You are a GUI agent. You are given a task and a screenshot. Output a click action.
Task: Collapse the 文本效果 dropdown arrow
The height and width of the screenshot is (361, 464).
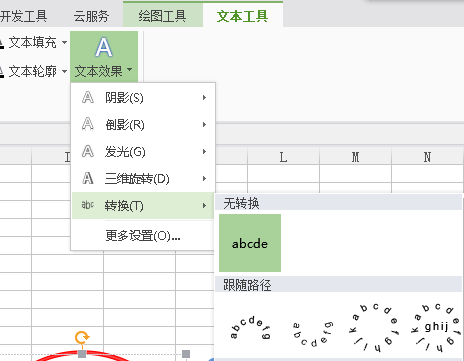point(130,70)
